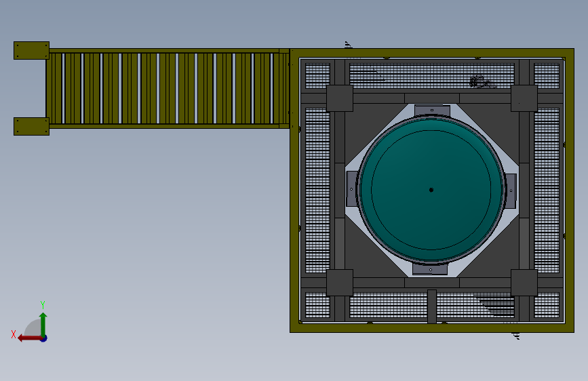Select the conveyor's upper side rail
588x381 pixels.
169,51
